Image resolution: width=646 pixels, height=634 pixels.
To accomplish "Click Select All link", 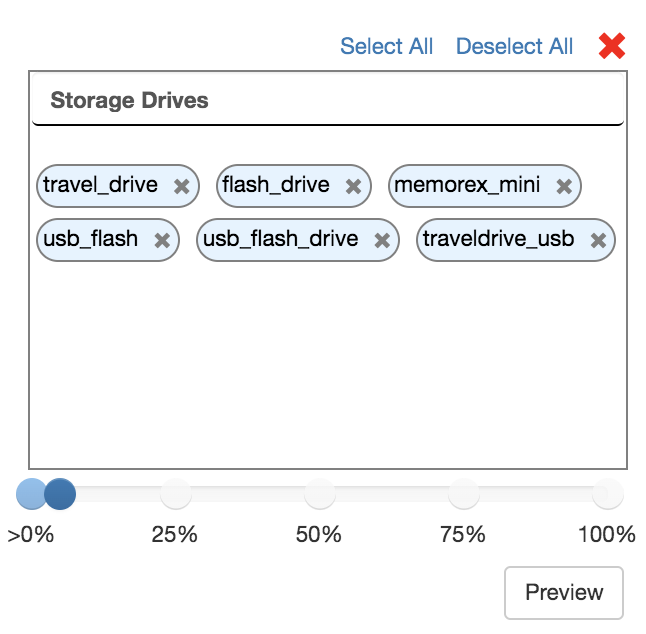I will pos(386,47).
